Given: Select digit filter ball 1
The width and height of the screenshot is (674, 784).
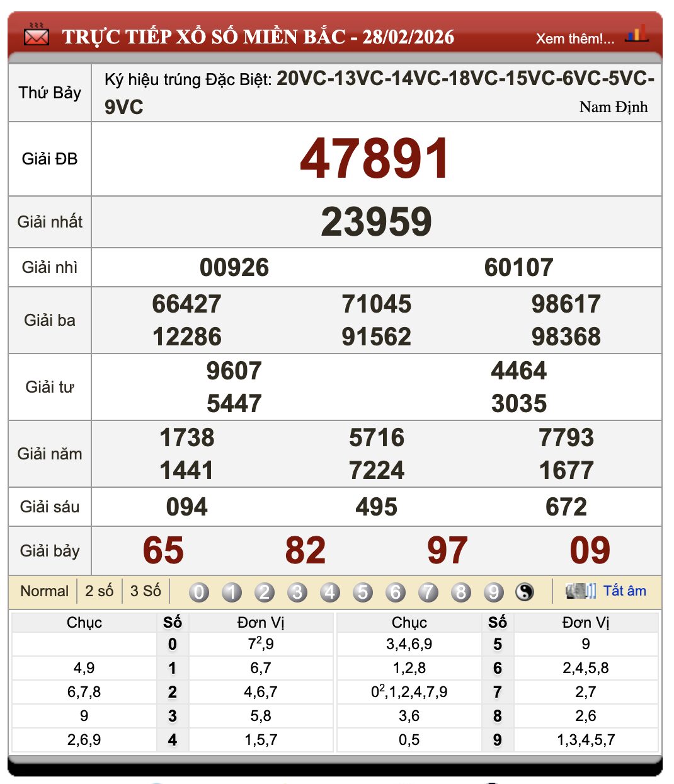Looking at the screenshot, I should [232, 592].
